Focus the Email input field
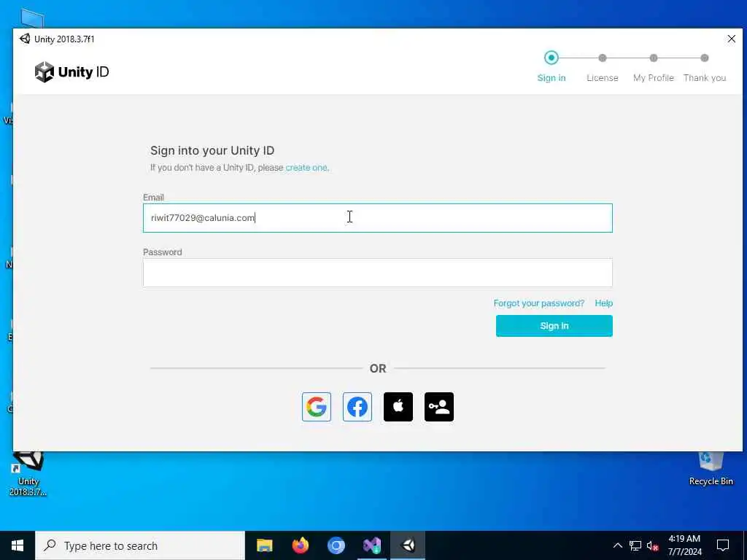The width and height of the screenshot is (747, 560). click(x=378, y=218)
